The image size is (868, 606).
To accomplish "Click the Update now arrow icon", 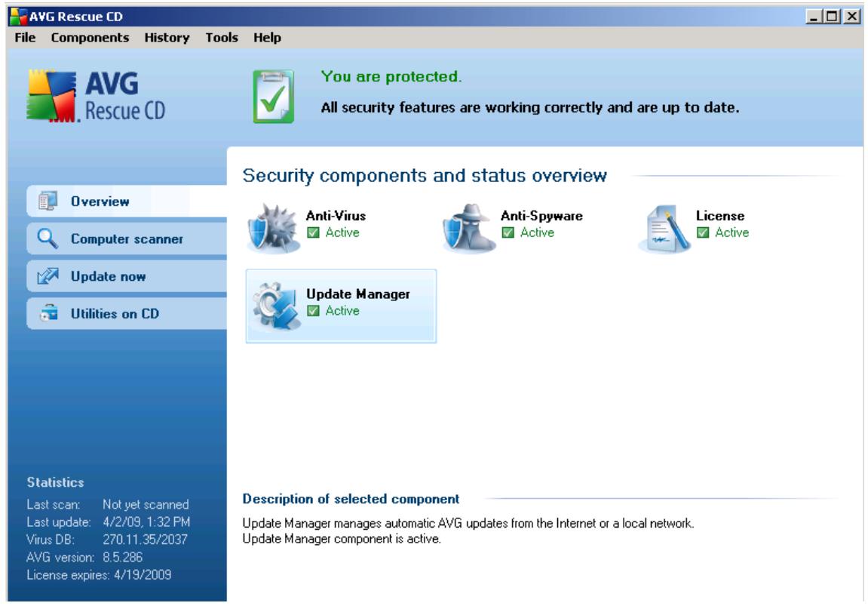I will (x=48, y=276).
